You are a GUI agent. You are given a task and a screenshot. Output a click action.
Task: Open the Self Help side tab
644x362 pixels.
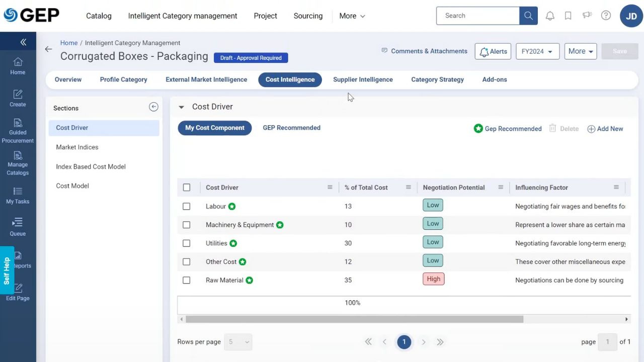click(x=7, y=270)
